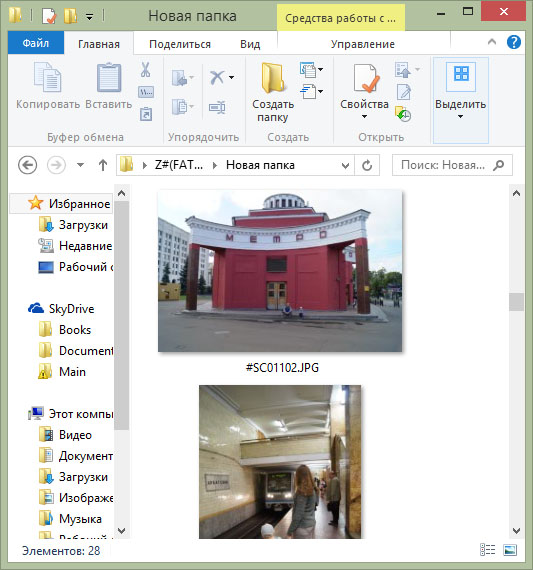533x570 pixels.
Task: Click the Paste shortcut icon
Action: (x=146, y=115)
